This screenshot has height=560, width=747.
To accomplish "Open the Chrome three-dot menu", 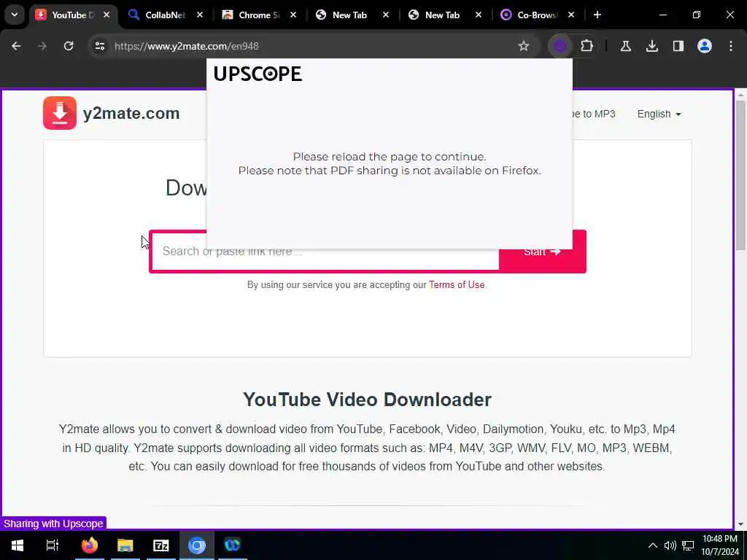I will point(731,46).
